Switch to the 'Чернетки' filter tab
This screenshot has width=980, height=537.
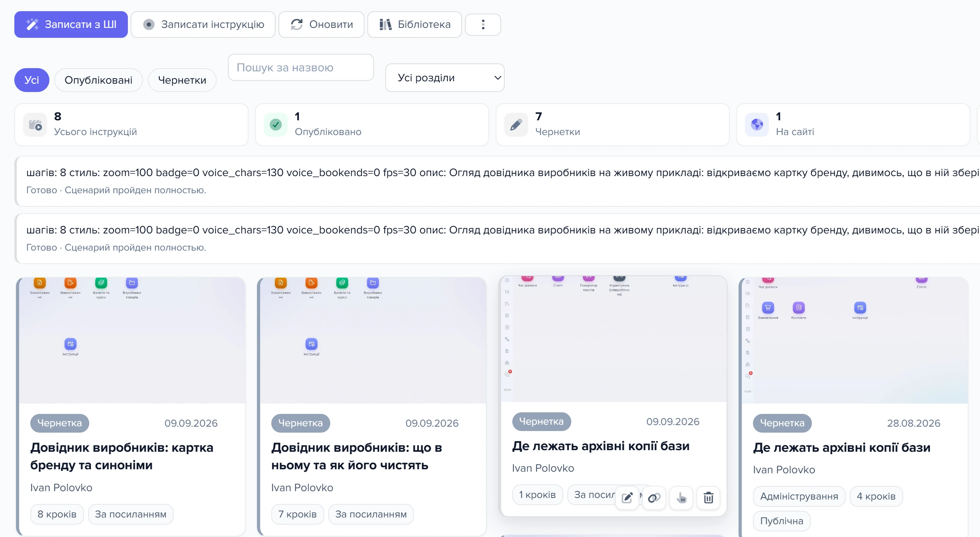(x=182, y=80)
